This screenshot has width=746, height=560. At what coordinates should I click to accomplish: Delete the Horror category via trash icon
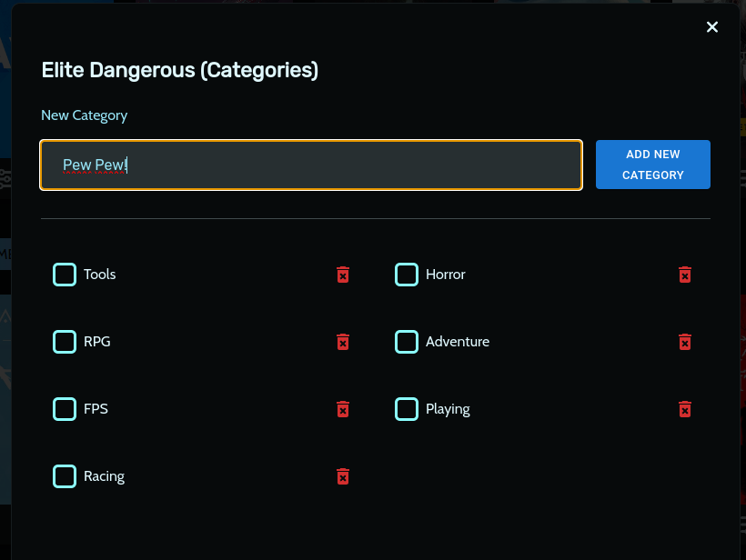tap(685, 275)
